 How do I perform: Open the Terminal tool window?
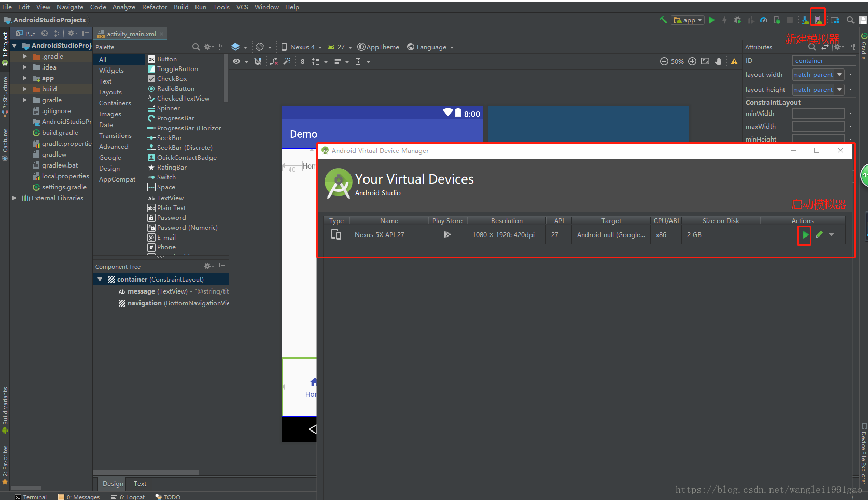click(30, 497)
